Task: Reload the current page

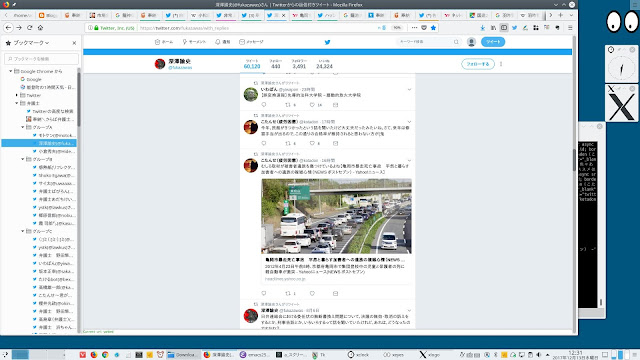Action: click(29, 28)
